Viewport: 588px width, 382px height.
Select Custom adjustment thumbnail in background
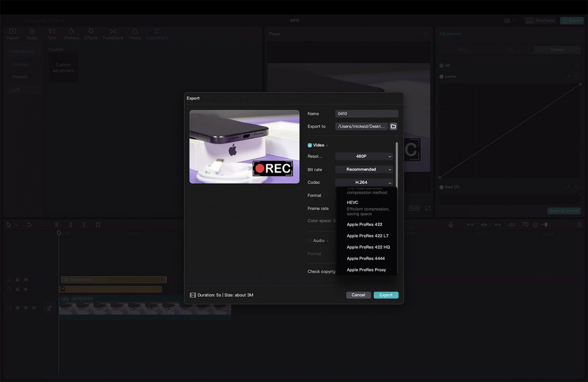(63, 68)
